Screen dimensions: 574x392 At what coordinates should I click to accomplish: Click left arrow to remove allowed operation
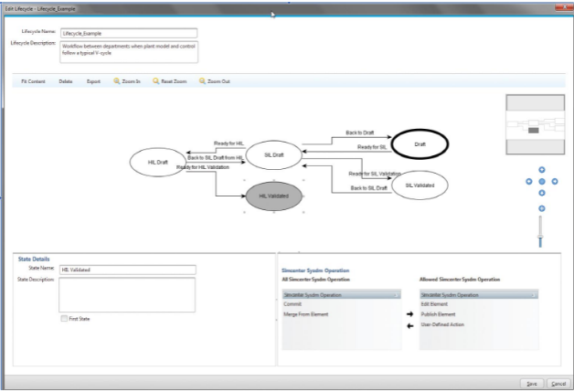point(409,324)
